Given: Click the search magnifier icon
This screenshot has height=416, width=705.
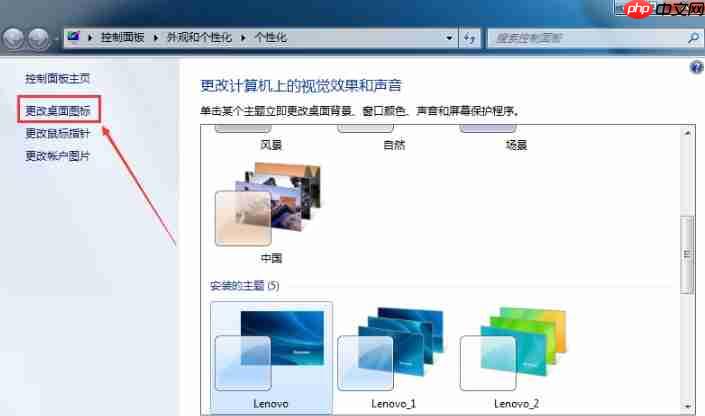Looking at the screenshot, I should coord(693,38).
